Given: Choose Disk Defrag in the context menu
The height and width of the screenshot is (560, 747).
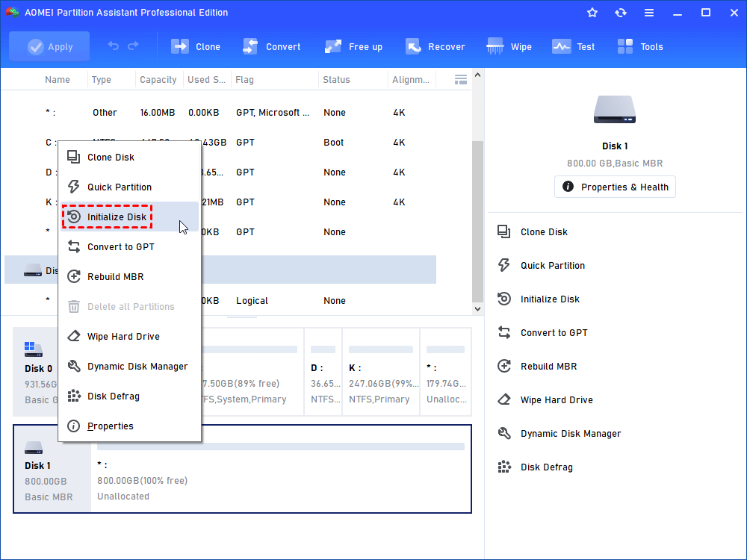Looking at the screenshot, I should 129,396.
